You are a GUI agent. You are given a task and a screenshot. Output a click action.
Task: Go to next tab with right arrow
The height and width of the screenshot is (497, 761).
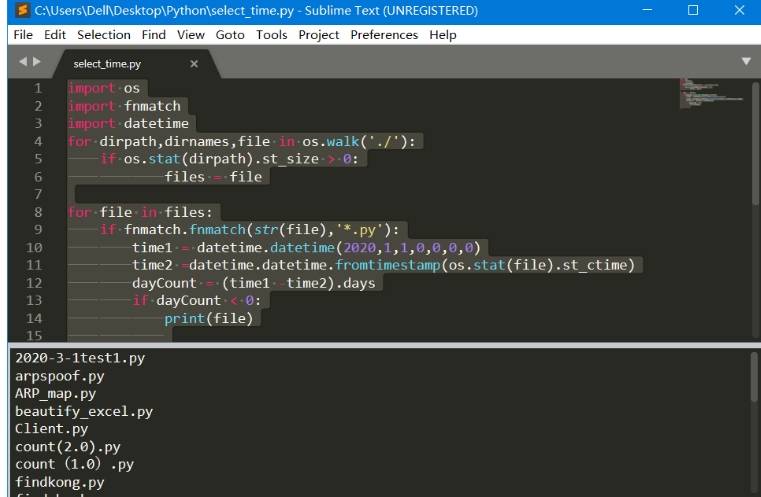coord(36,62)
